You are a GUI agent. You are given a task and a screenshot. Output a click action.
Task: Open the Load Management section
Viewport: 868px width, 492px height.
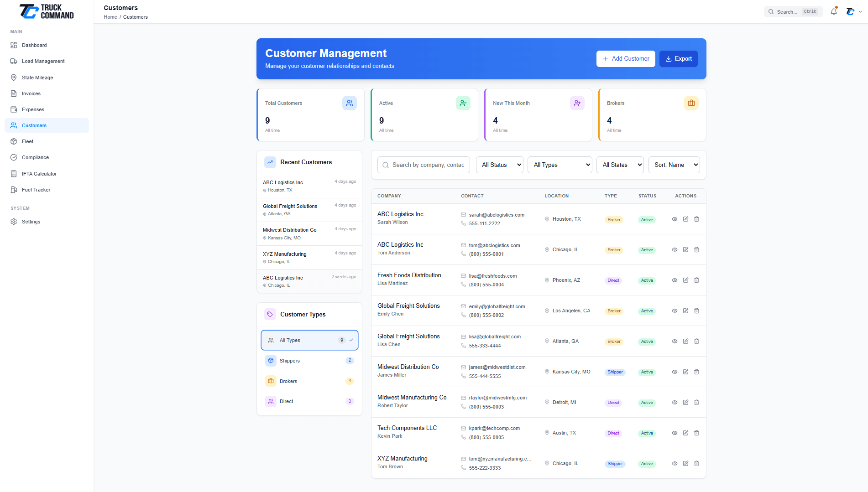(43, 61)
